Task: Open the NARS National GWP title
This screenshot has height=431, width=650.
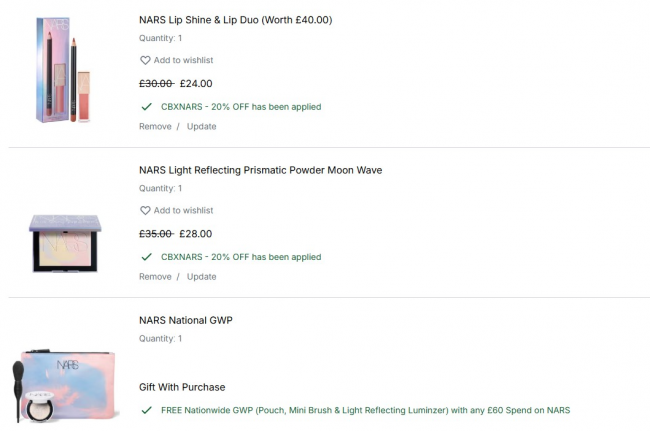Action: tap(185, 320)
